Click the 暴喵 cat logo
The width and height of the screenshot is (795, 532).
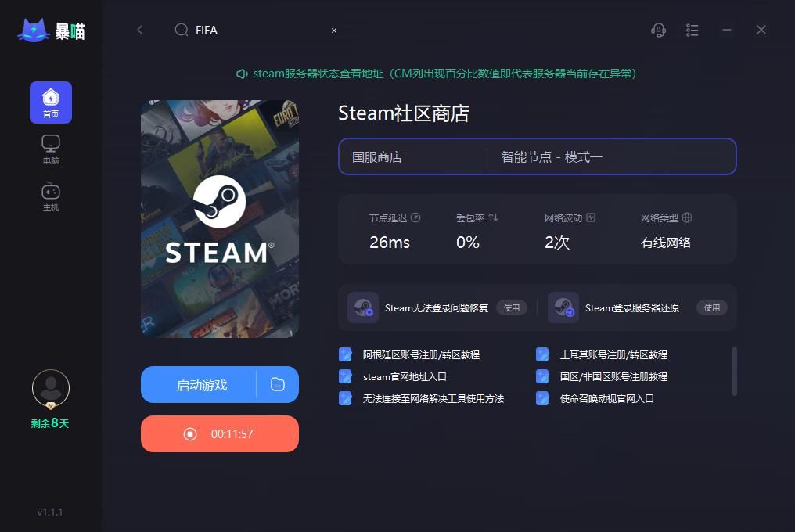51,31
